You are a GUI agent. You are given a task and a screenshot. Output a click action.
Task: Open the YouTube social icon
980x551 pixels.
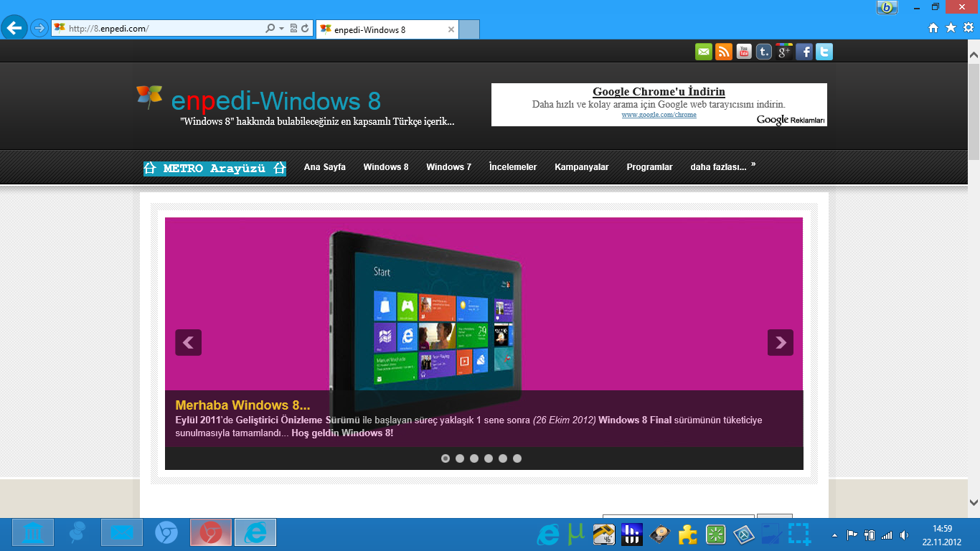tap(744, 52)
